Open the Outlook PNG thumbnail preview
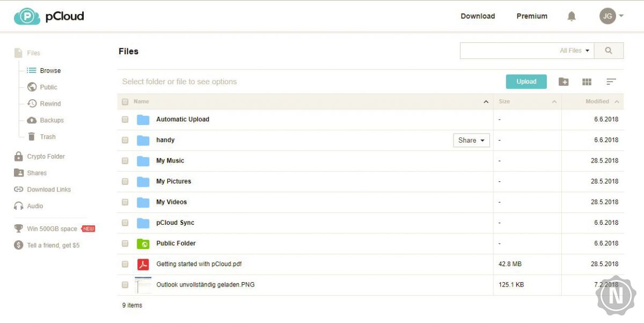644x323 pixels. 143,285
